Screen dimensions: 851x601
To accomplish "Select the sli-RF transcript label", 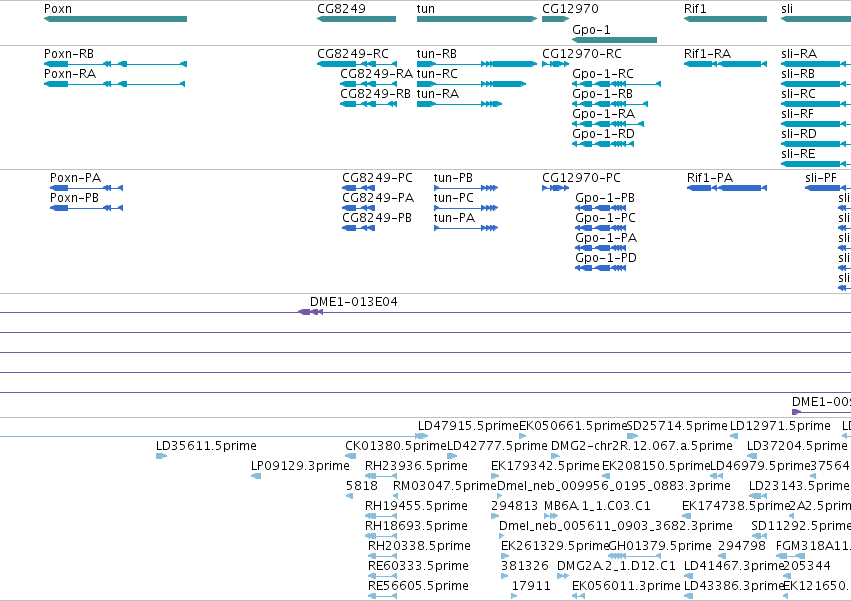I will pyautogui.click(x=797, y=114).
